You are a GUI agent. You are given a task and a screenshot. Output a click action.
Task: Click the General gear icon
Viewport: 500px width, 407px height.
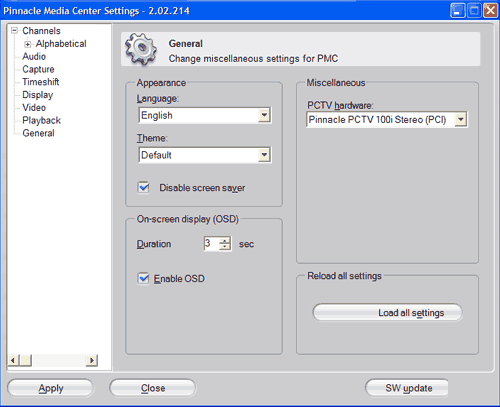click(141, 49)
